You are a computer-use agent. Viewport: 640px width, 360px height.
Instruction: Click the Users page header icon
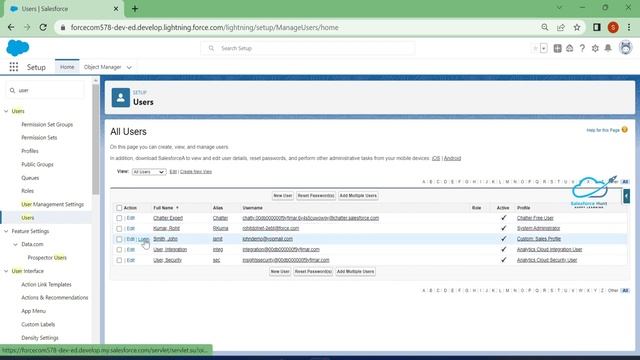(x=121, y=98)
